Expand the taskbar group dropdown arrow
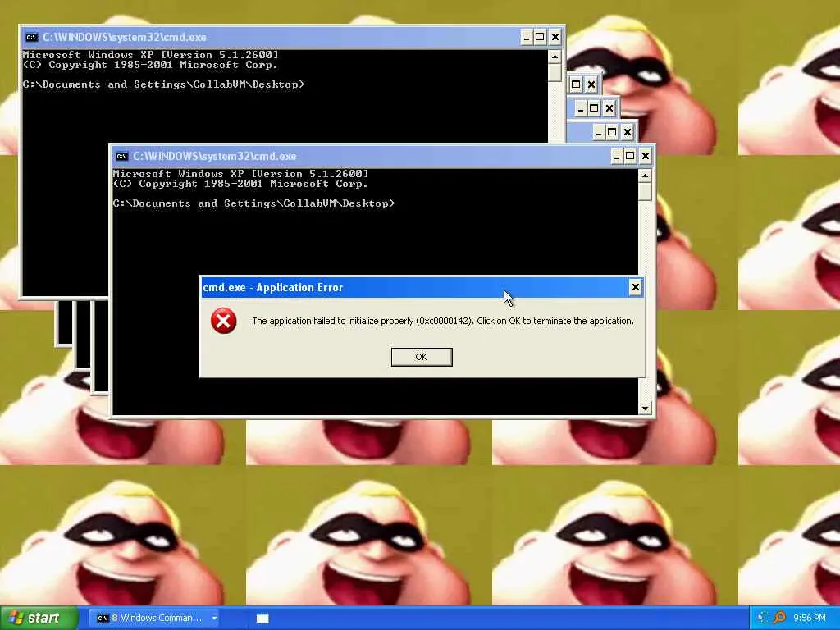Screen dimensions: 840x630 point(214,619)
